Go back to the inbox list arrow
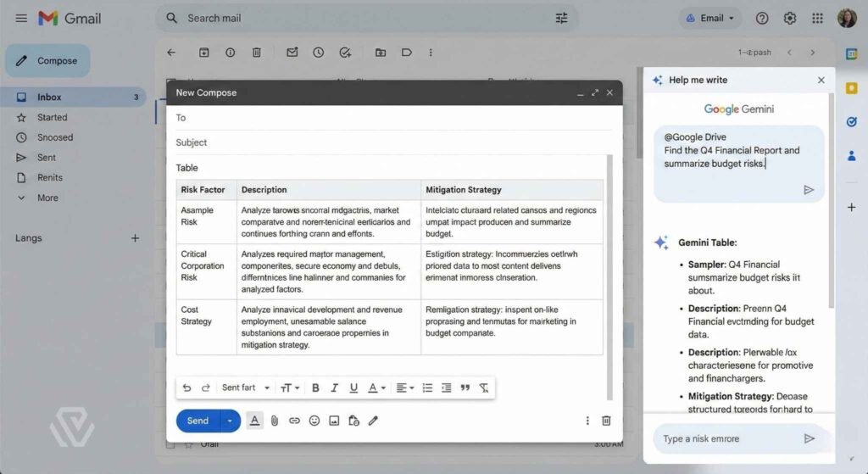 click(x=171, y=53)
